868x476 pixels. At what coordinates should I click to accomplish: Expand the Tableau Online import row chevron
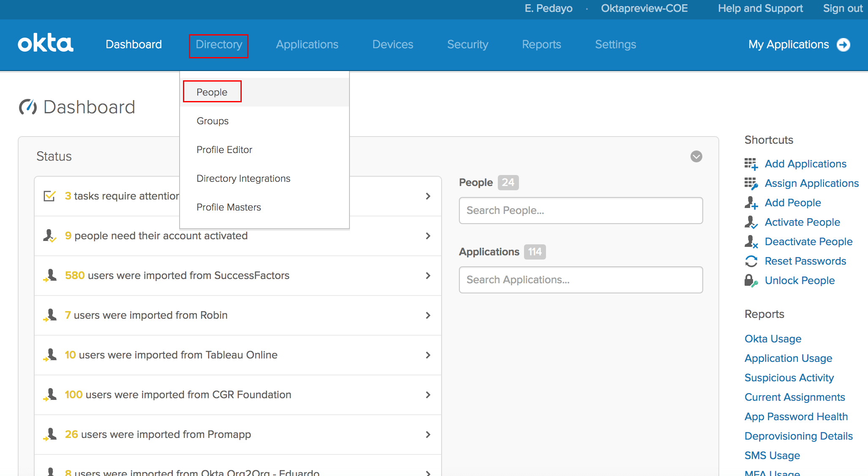(428, 355)
